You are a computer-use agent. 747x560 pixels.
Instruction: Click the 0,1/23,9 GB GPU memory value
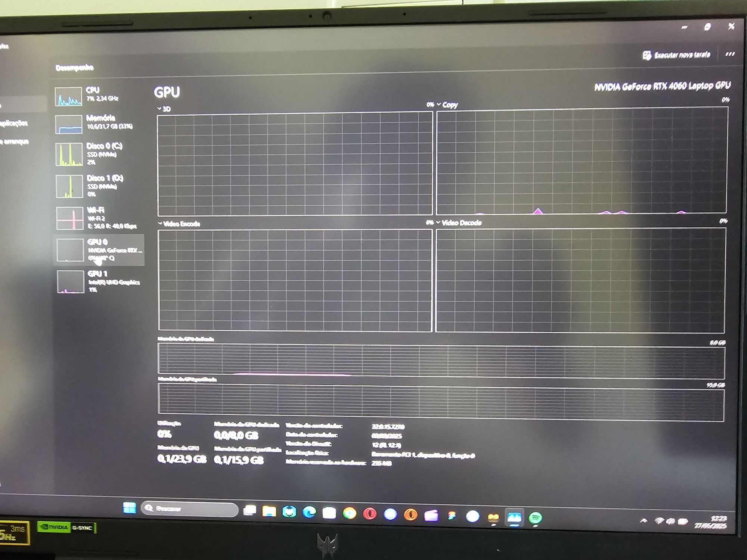pos(182,459)
